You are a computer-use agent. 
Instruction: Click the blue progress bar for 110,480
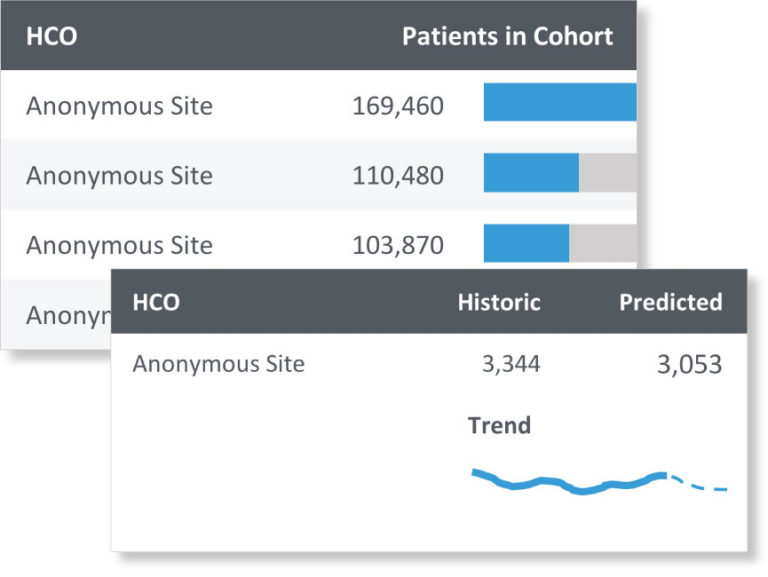(x=531, y=172)
